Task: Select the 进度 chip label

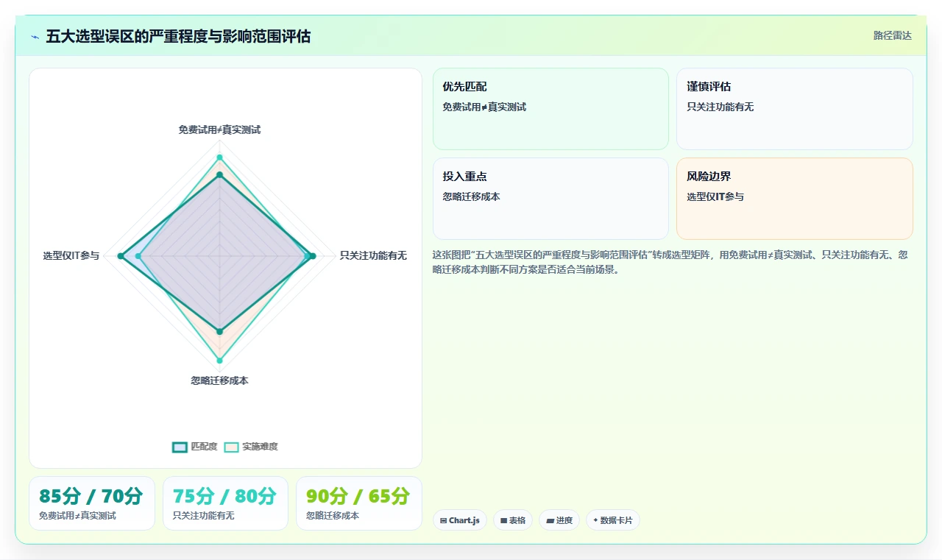Action: coord(564,520)
